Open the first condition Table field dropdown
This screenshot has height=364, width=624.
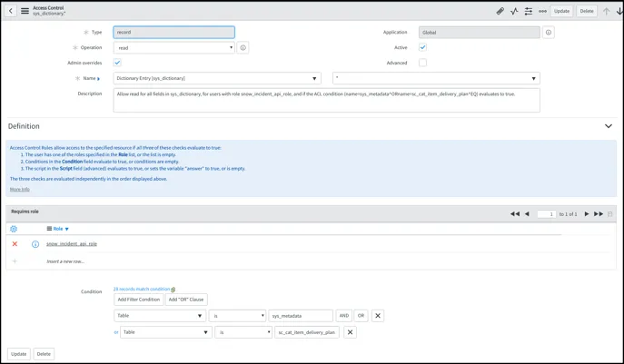(160, 316)
